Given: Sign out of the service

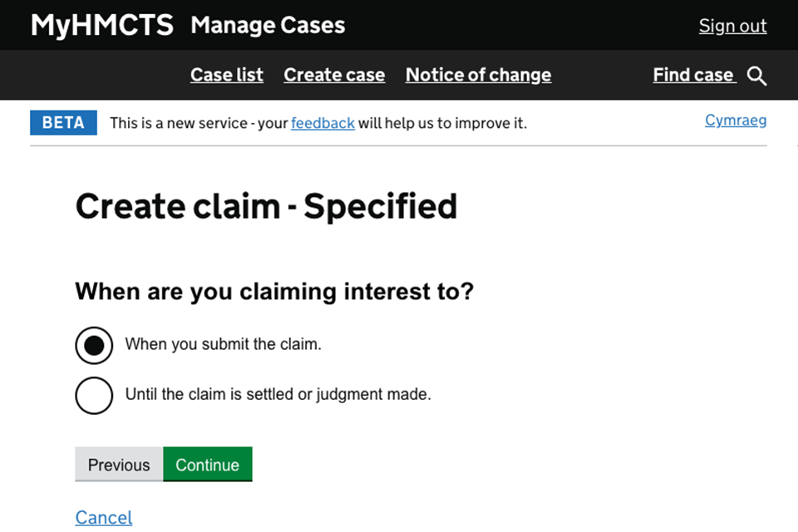Looking at the screenshot, I should (732, 26).
